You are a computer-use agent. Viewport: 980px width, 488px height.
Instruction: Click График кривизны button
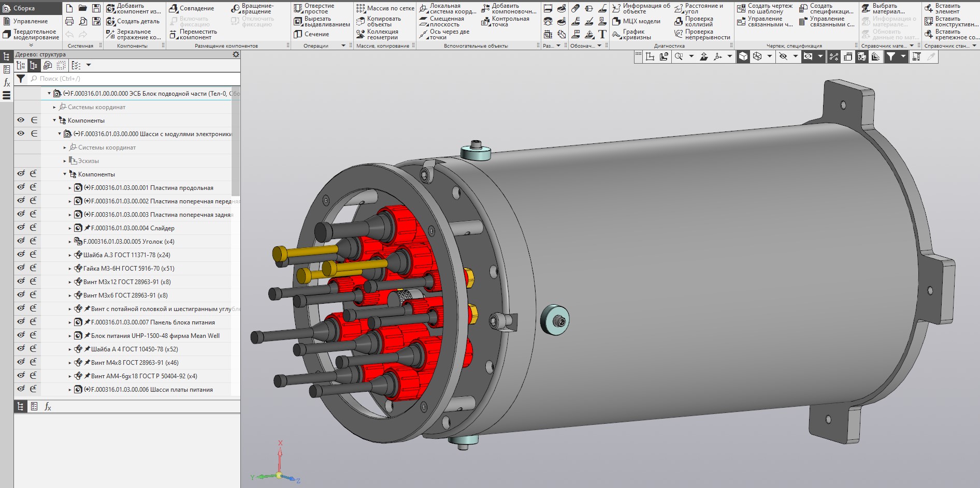click(631, 34)
